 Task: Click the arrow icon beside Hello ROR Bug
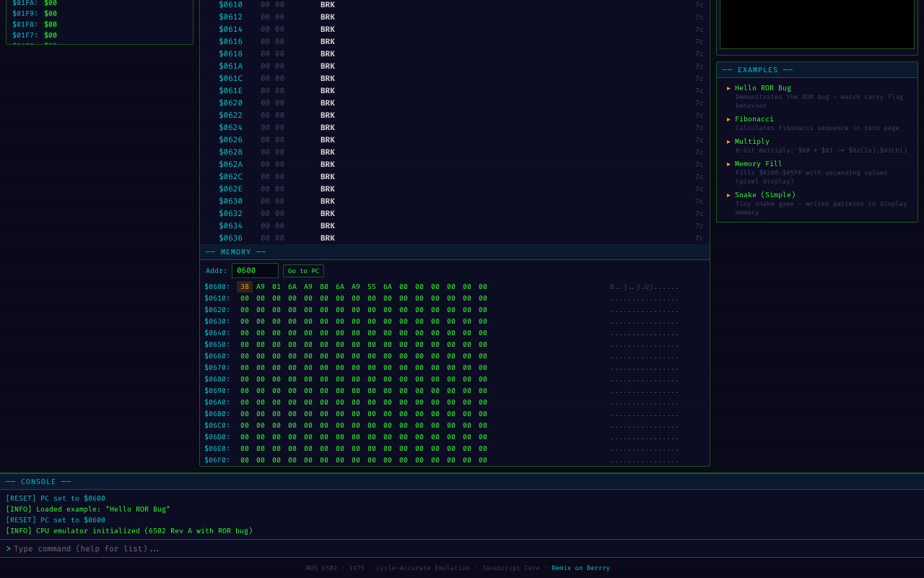[728, 88]
